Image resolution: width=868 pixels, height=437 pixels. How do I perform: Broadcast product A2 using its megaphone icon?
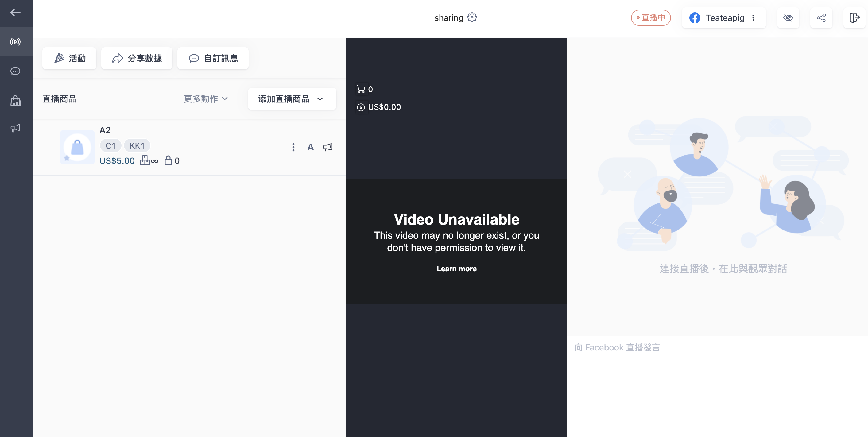click(x=327, y=147)
